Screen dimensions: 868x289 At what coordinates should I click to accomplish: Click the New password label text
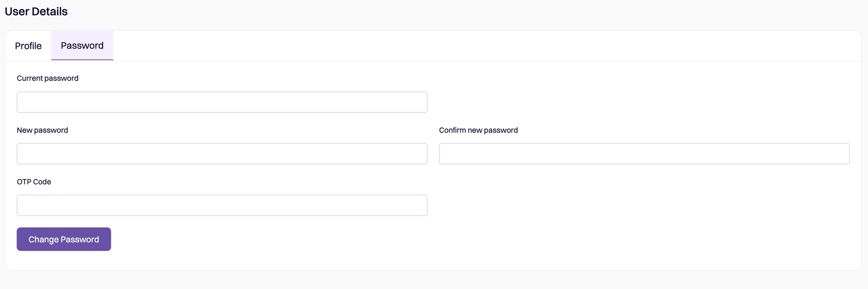42,130
